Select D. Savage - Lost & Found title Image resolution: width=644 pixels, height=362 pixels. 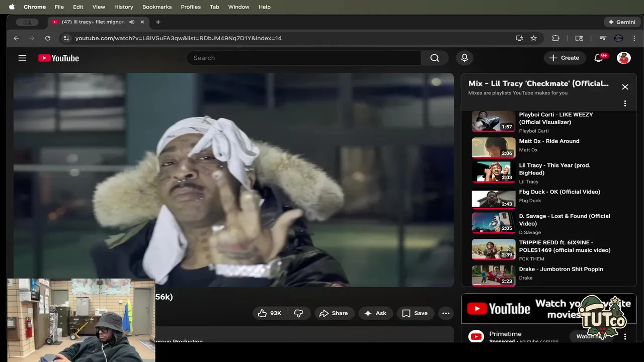(565, 220)
